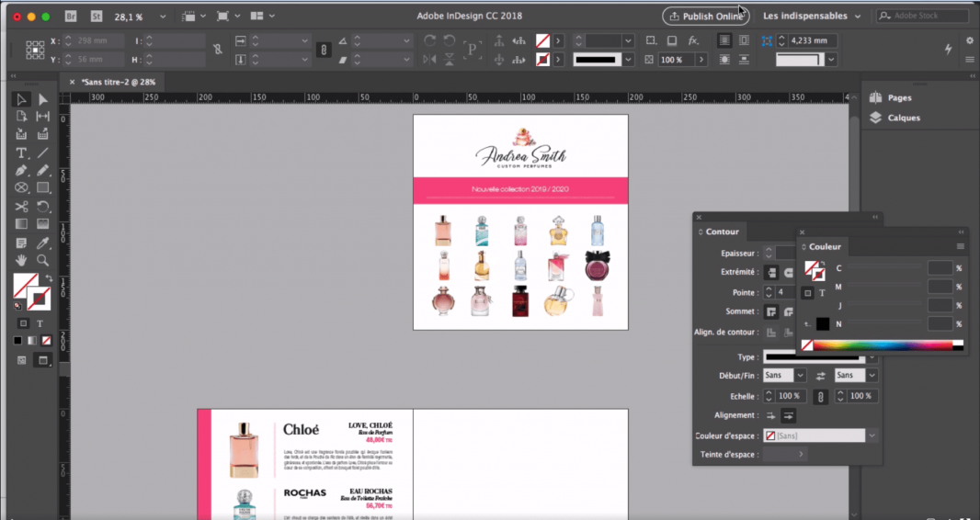Screen dimensions: 980x520
Task: Choose the miter join Sommet option
Action: pyautogui.click(x=771, y=311)
